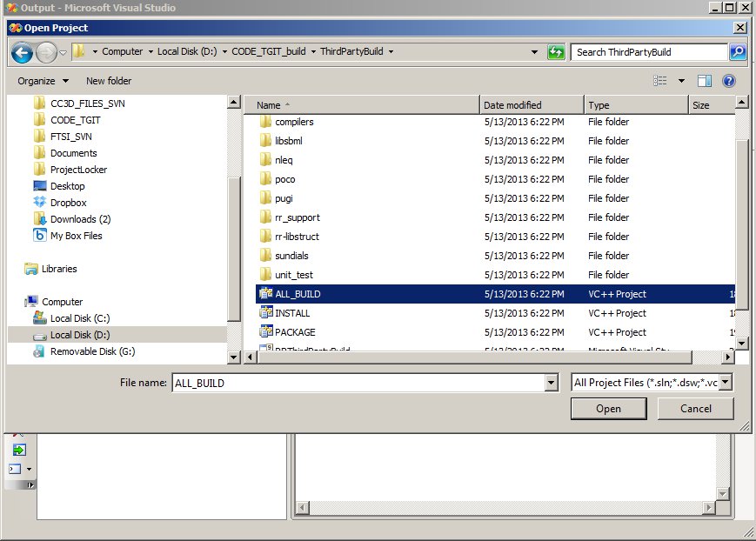Expand the file type filter dropdown
Image resolution: width=756 pixels, height=541 pixels.
click(726, 383)
